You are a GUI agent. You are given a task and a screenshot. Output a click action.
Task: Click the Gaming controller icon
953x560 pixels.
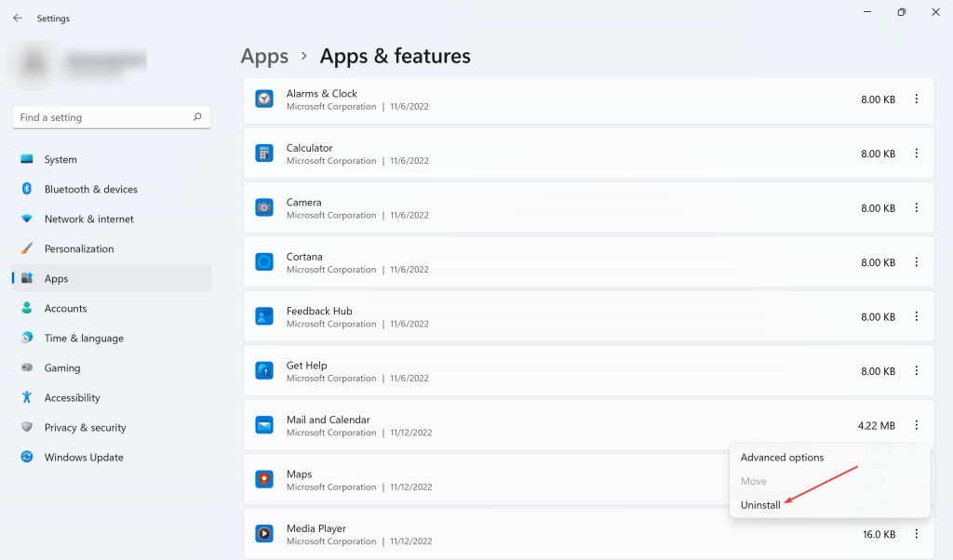[x=27, y=367]
